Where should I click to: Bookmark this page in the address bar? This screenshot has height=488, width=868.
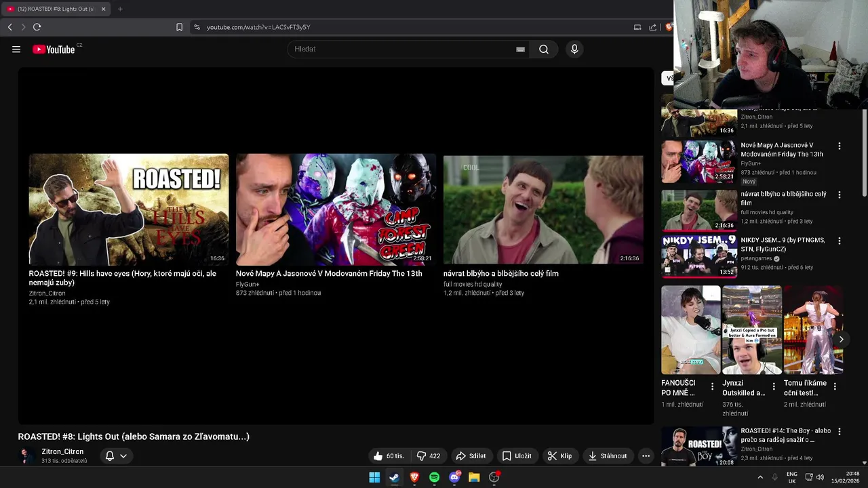(x=179, y=27)
